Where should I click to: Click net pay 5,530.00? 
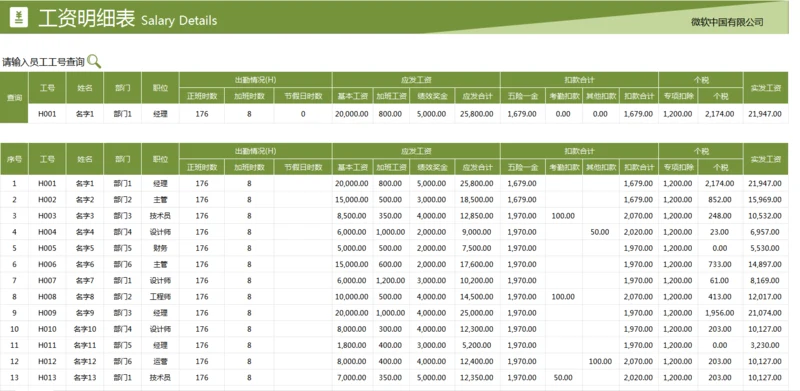(x=765, y=248)
